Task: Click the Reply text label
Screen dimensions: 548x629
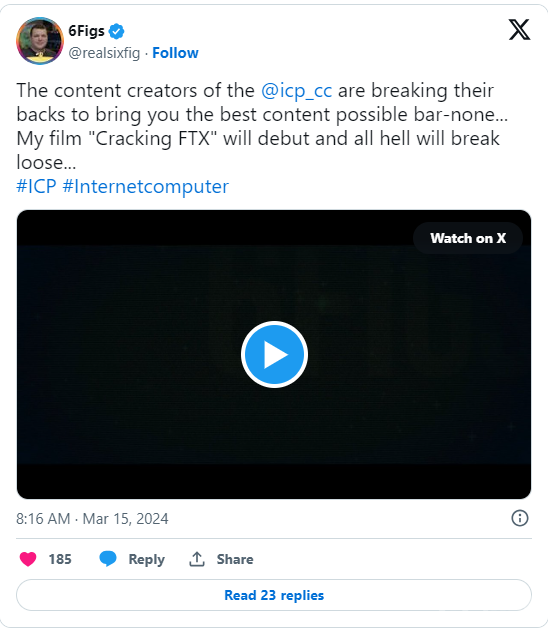Action: coord(146,559)
